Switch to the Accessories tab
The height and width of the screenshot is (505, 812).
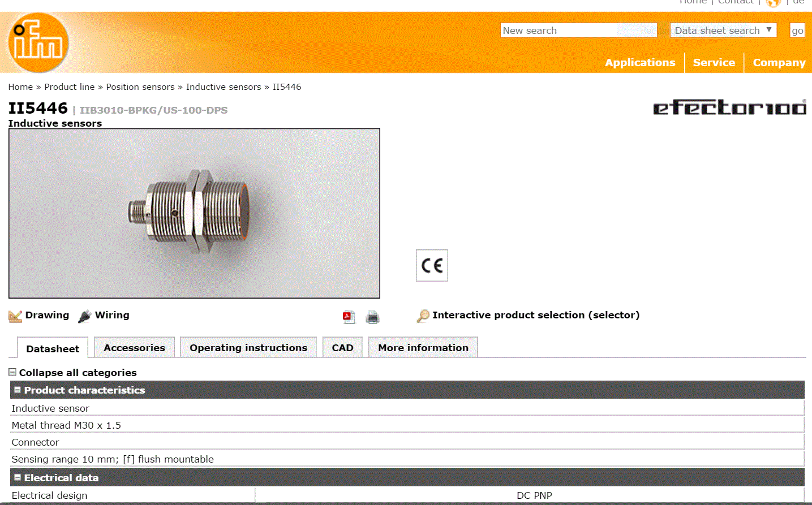[x=134, y=347]
